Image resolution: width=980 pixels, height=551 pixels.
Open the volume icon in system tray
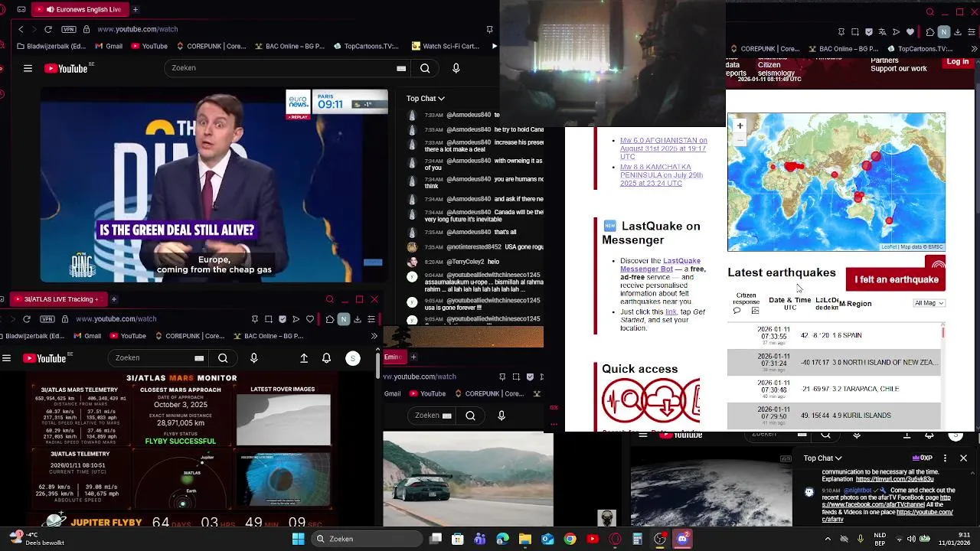[x=912, y=539]
